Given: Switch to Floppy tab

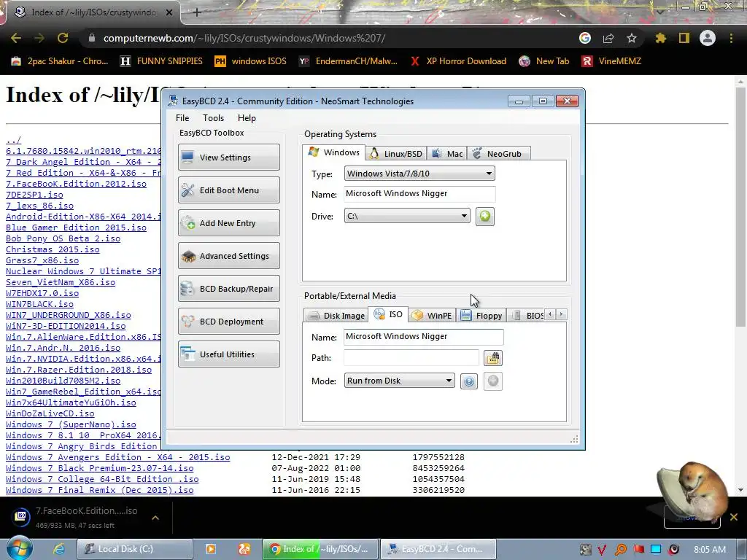Looking at the screenshot, I should [x=481, y=315].
